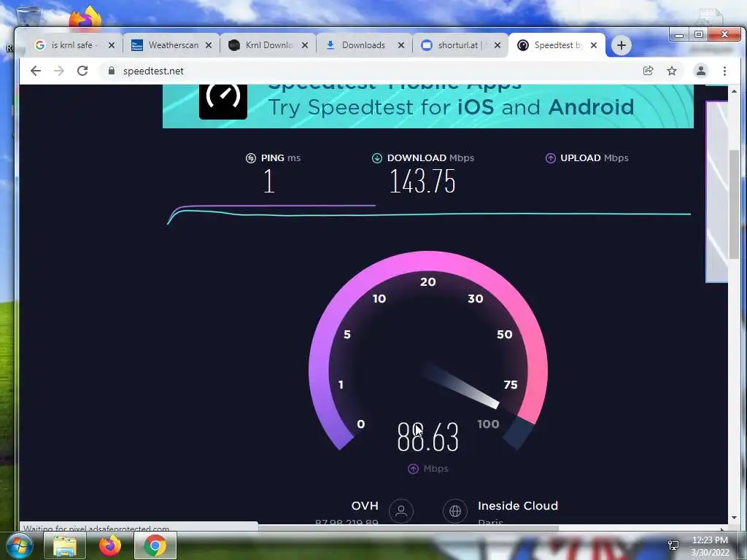Click the scroll down arrow
Screen dimensions: 747x560
pyautogui.click(x=734, y=518)
